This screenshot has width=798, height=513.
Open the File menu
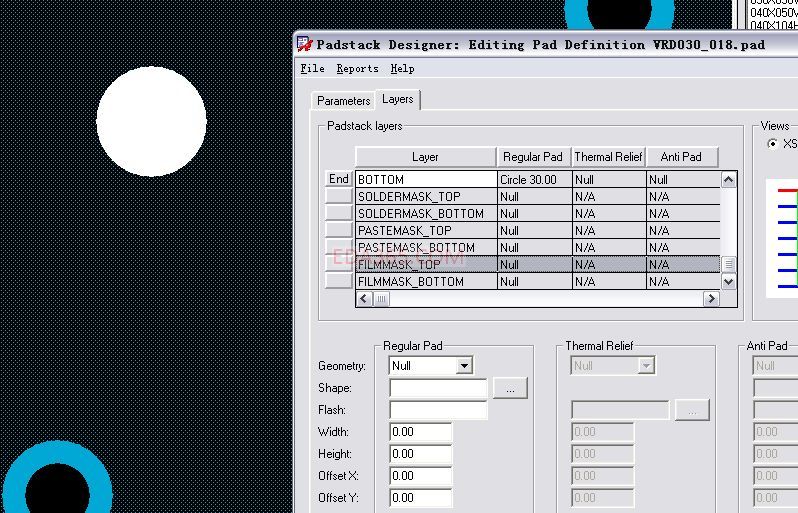[312, 68]
